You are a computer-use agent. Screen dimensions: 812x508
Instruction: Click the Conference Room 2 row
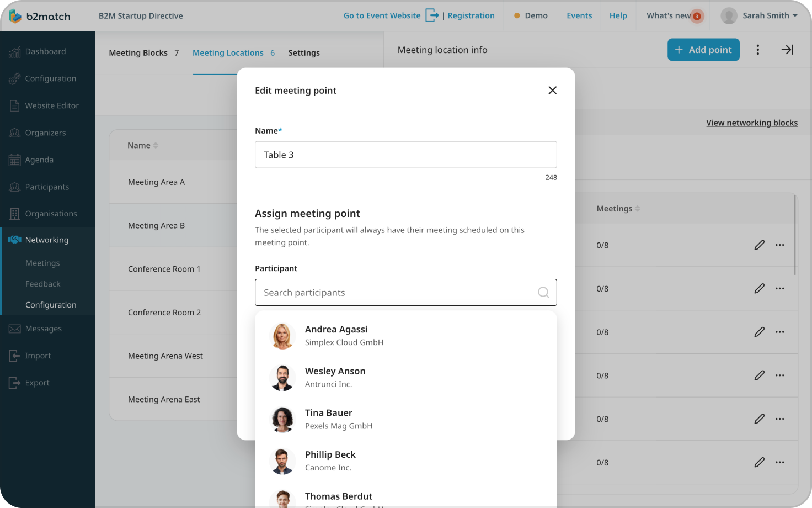[x=173, y=313]
